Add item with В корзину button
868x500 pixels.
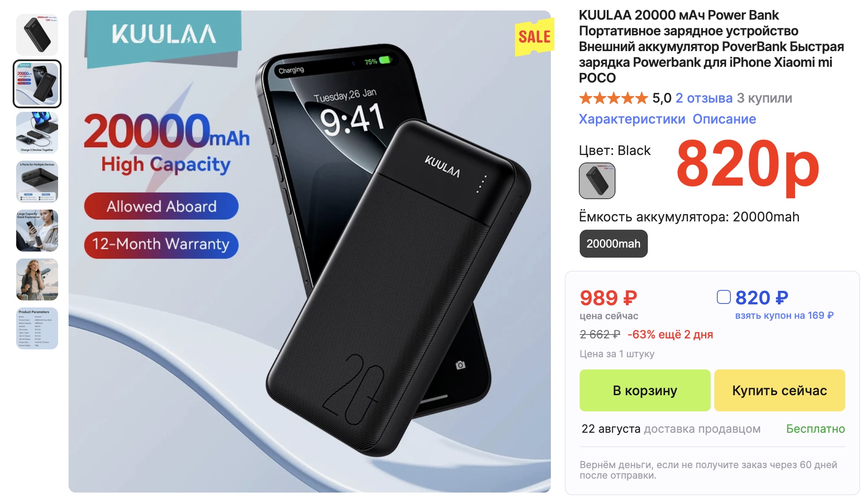click(645, 390)
